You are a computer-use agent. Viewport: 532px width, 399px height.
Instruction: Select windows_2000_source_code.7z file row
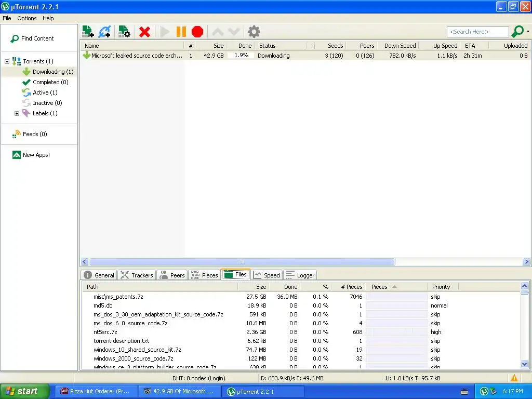click(x=301, y=358)
